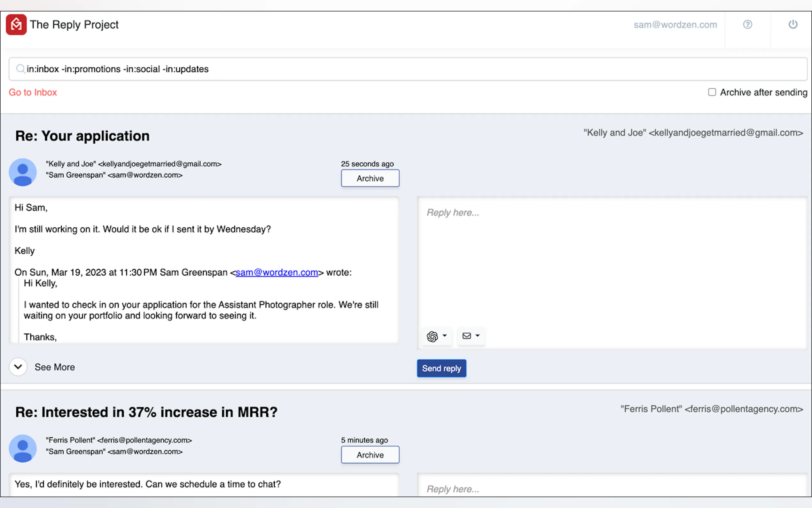Click the envelope template icon

[467, 336]
